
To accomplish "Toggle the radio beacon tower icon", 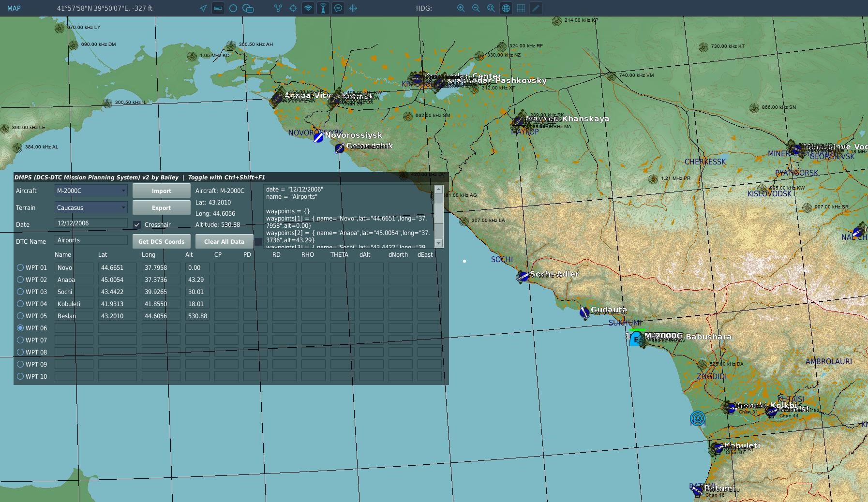I will click(323, 8).
